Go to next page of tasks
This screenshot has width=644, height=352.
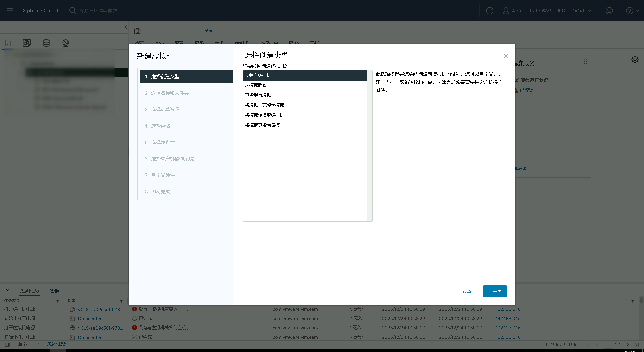tap(627, 345)
